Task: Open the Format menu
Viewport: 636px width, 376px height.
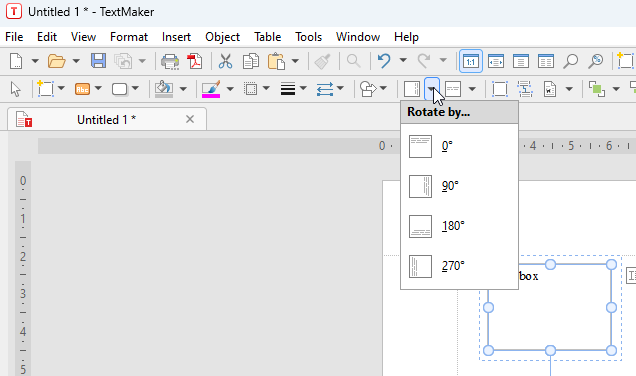Action: [129, 37]
